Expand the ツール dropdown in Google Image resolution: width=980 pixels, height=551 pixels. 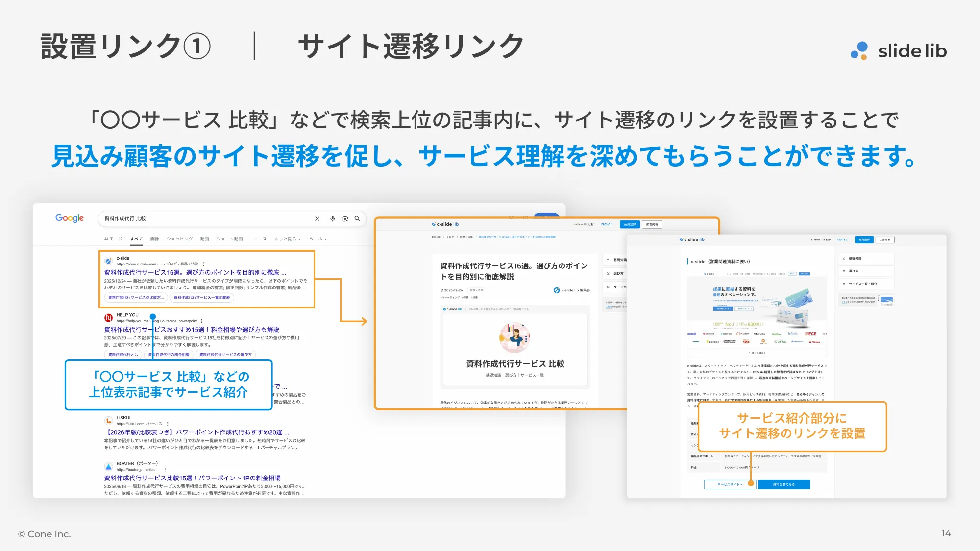pyautogui.click(x=318, y=239)
